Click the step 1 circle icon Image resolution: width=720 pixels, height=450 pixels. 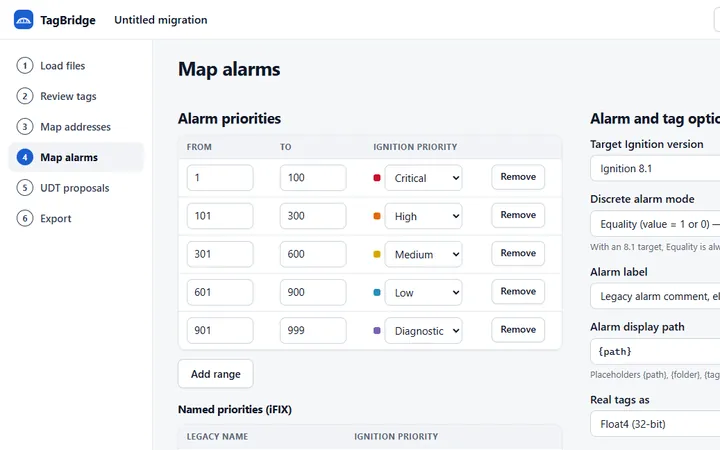point(25,66)
